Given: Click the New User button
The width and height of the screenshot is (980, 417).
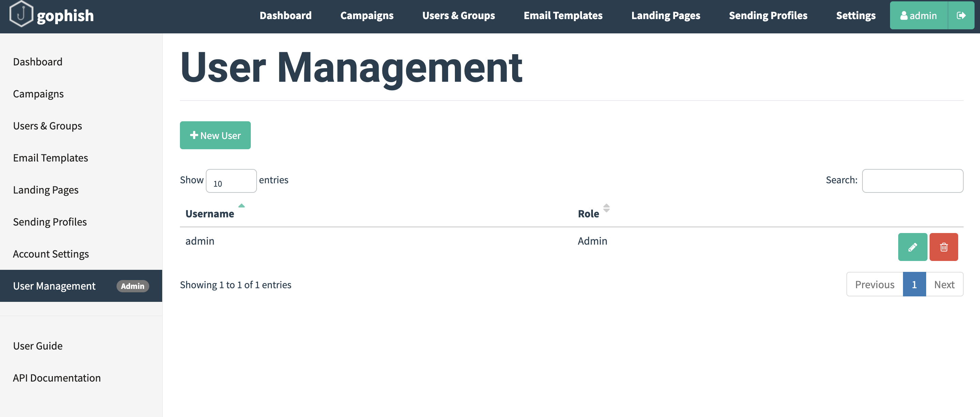Looking at the screenshot, I should (215, 135).
